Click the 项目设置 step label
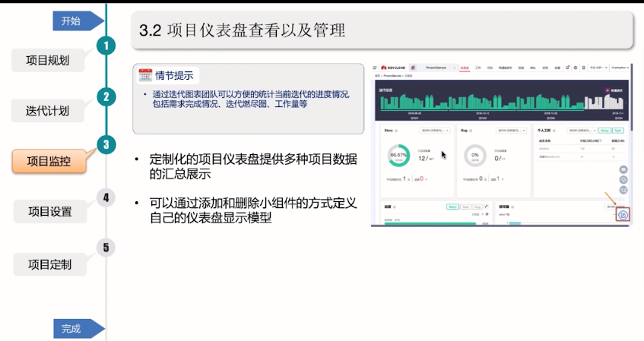Viewport: 644px width, 341px height. (x=50, y=212)
